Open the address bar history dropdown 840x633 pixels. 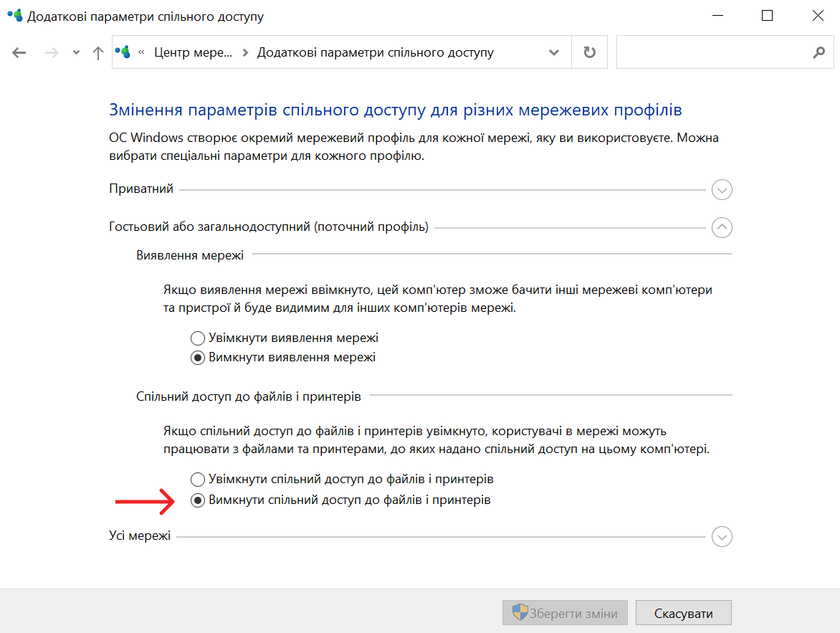click(553, 52)
